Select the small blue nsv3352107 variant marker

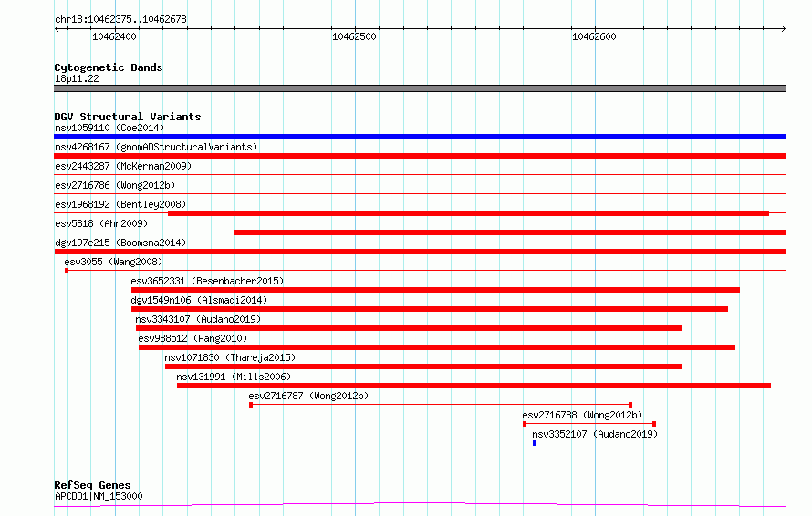tap(534, 444)
